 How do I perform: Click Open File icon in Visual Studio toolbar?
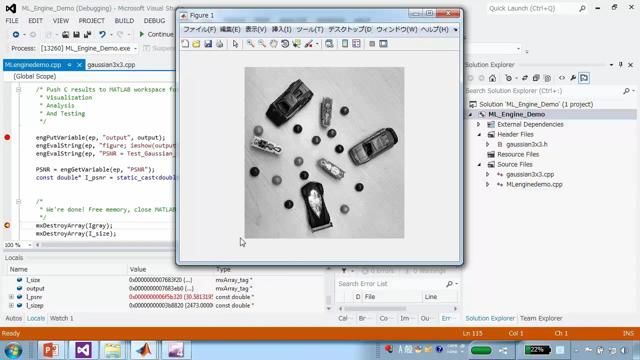65,35
